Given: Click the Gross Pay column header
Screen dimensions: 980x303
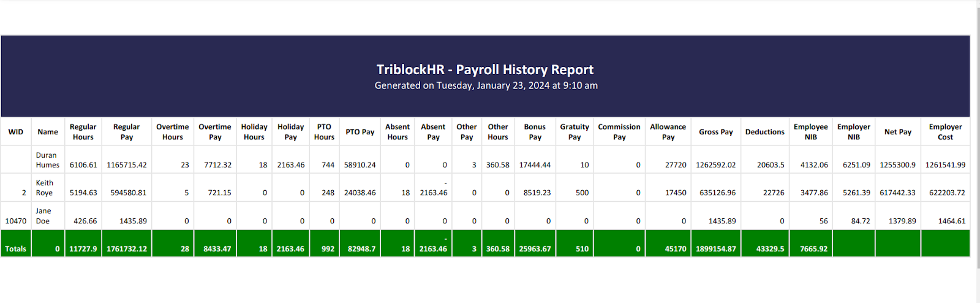Looking at the screenshot, I should point(716,132).
